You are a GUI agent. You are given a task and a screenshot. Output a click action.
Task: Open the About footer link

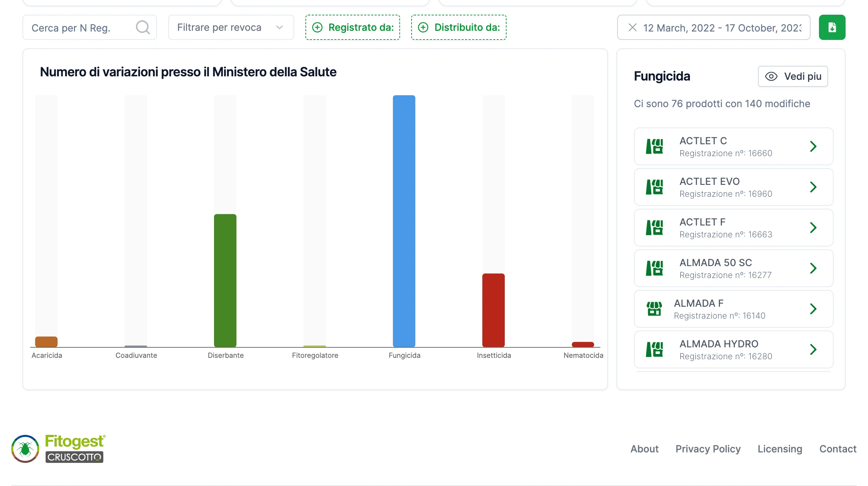(645, 449)
